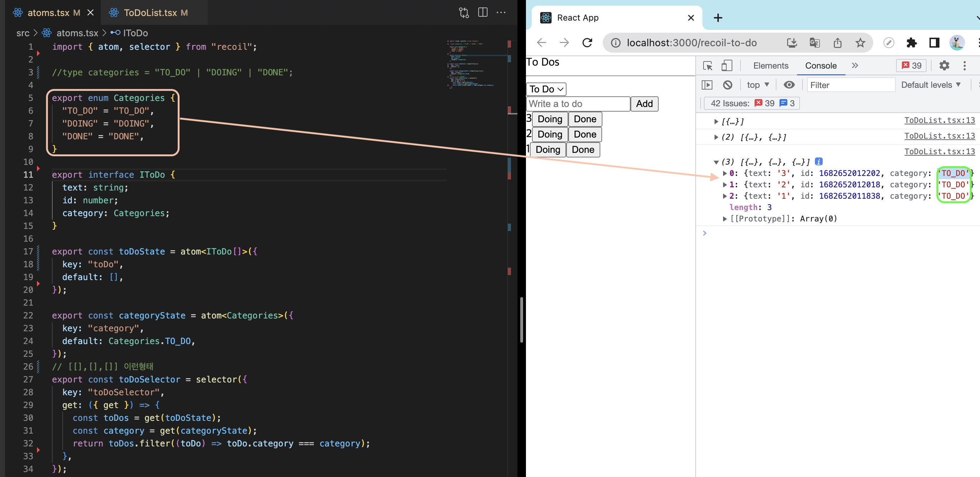Viewport: 980px width, 477px height.
Task: Click the Write a to do input field
Action: 578,104
